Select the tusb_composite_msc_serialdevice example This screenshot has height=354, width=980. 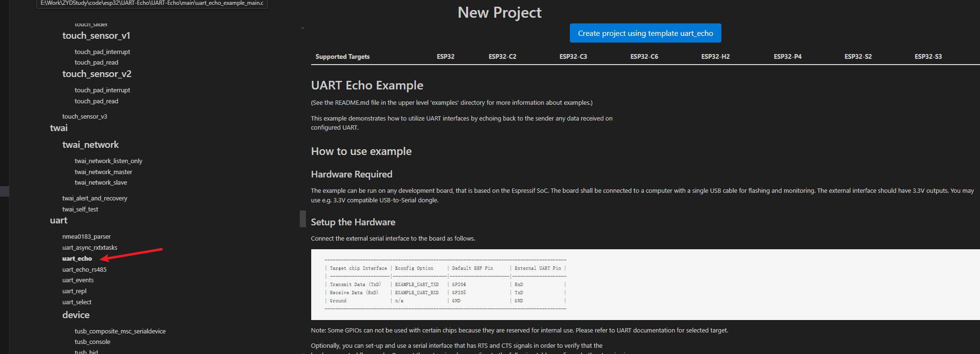click(x=120, y=332)
